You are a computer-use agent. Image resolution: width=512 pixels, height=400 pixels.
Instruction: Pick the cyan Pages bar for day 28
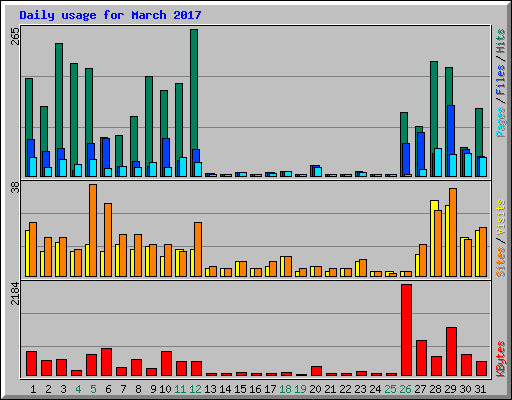(x=438, y=163)
